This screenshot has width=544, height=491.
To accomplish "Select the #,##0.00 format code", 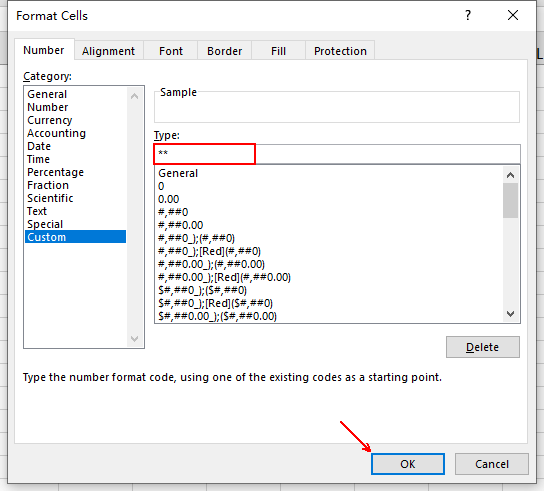I will [180, 225].
